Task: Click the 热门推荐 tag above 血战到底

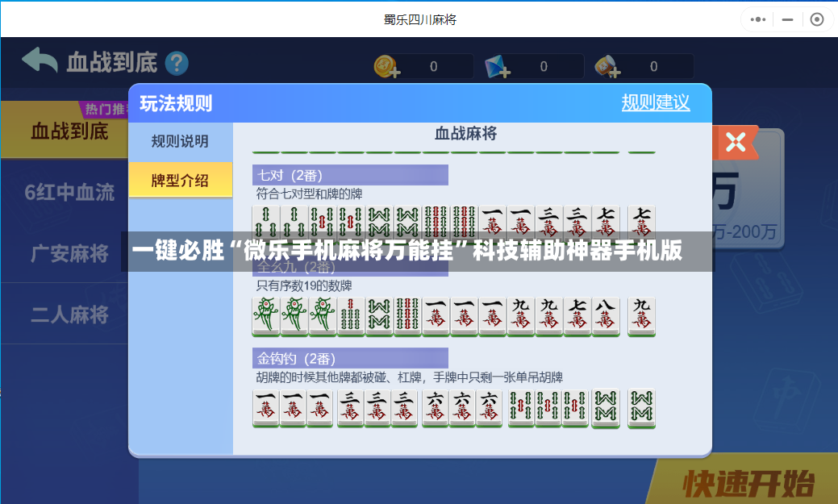Action: [x=105, y=109]
